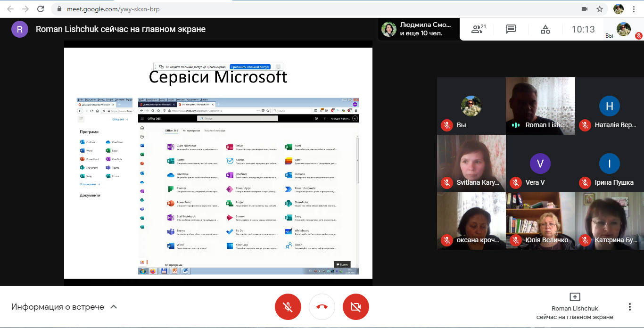Leave the call with the red phone button
Screen dimensions: 644x328
point(322,307)
